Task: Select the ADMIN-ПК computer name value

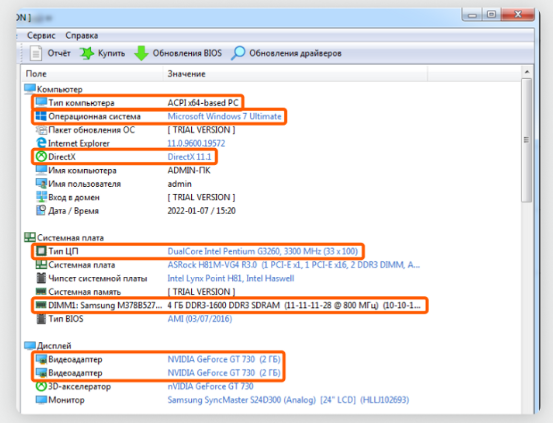Action: (189, 170)
